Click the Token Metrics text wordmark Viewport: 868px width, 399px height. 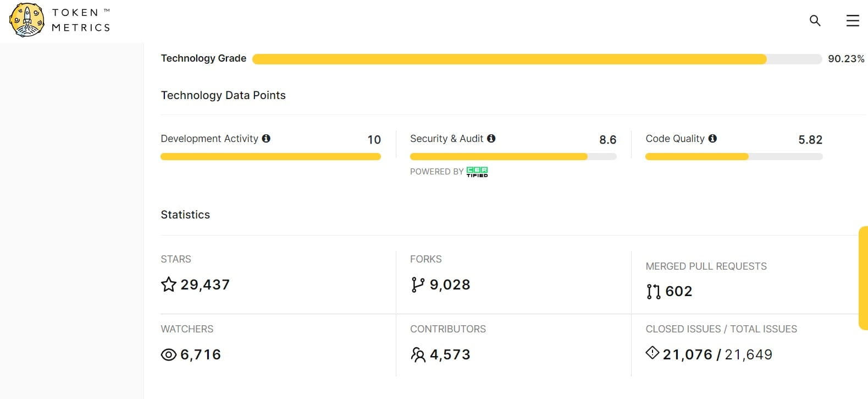pos(81,20)
